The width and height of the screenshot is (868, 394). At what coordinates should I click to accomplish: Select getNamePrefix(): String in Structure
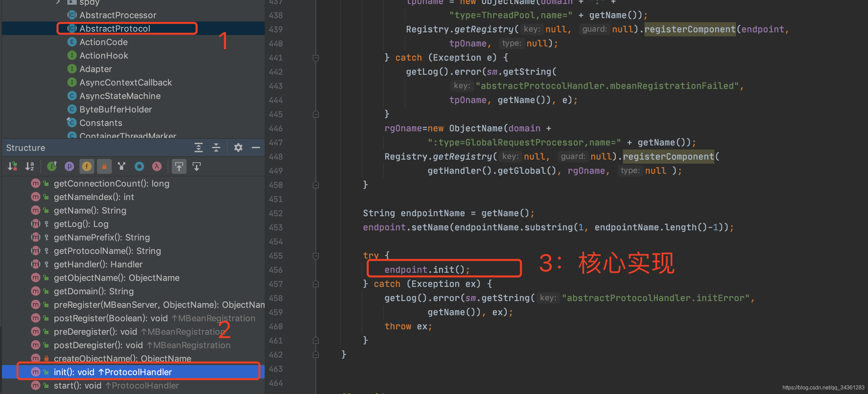pos(133,237)
